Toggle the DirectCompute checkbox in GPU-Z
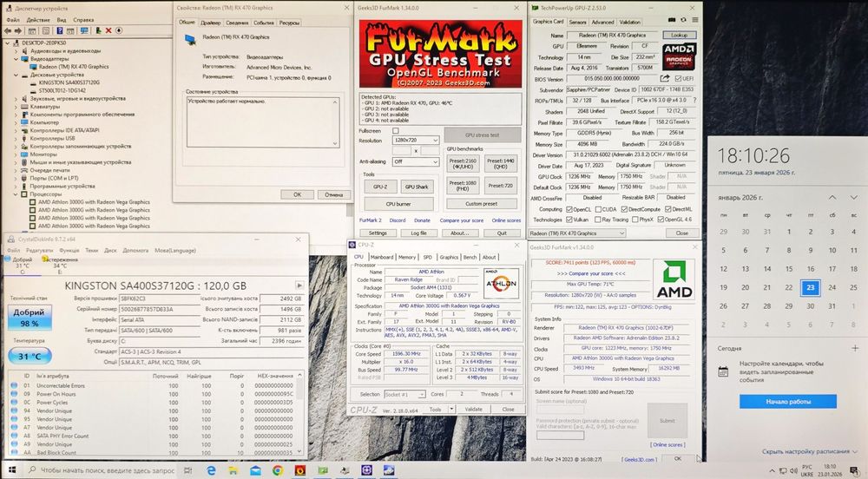Screen dimensions: 868x479 click(624, 210)
